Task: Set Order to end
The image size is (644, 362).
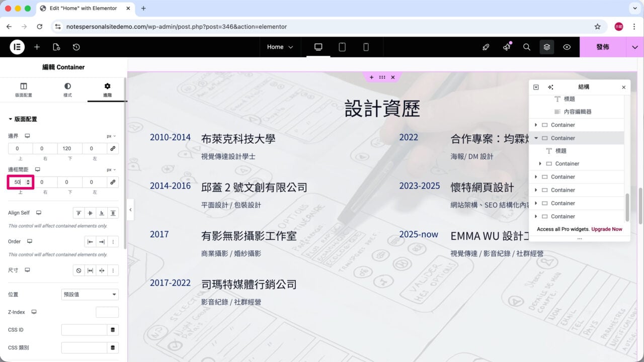Action: tap(102, 242)
